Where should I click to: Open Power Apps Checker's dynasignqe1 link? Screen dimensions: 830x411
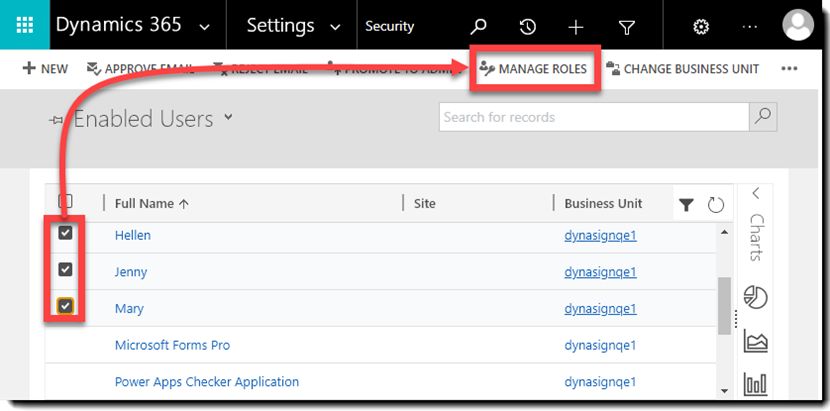click(x=600, y=382)
